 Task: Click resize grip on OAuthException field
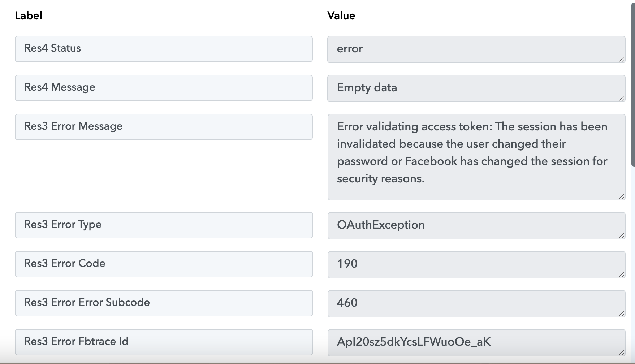point(621,235)
